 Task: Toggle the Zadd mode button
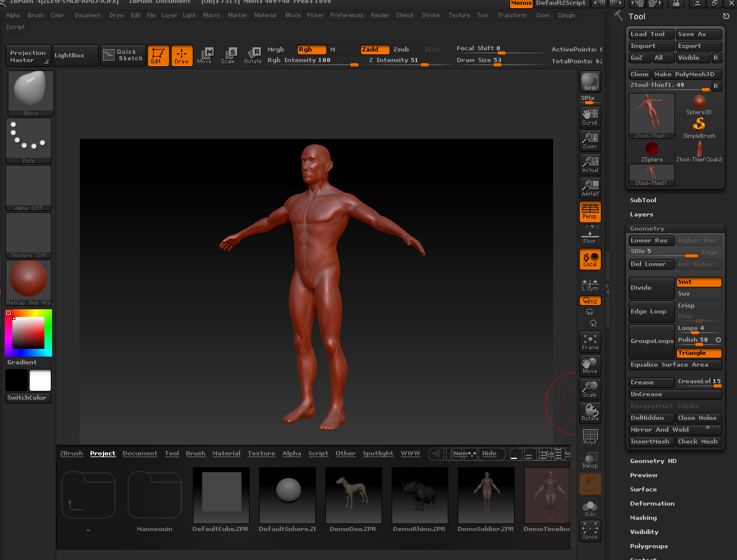coord(375,50)
